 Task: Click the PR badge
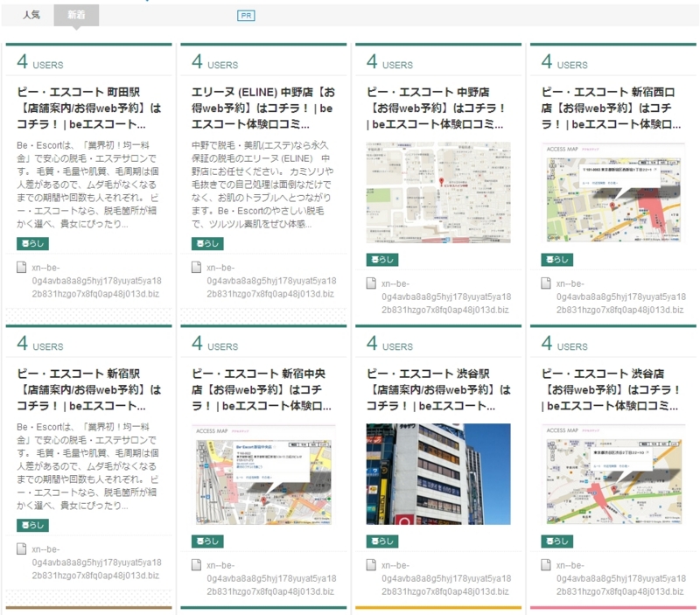pyautogui.click(x=246, y=16)
